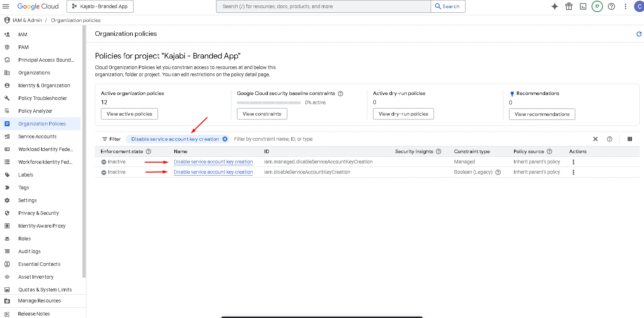Viewport: 644px width, 318px height.
Task: Click Quotas & System Limits icon
Action: coord(7,290)
